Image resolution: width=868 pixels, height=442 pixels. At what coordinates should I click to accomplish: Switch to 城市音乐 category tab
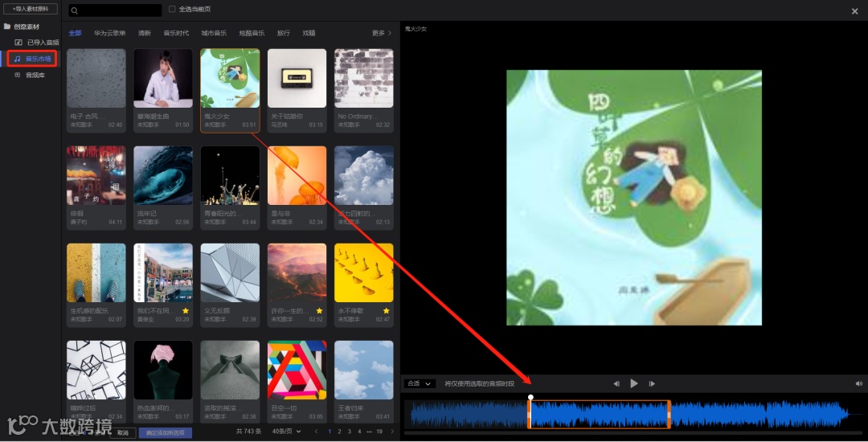click(x=214, y=33)
